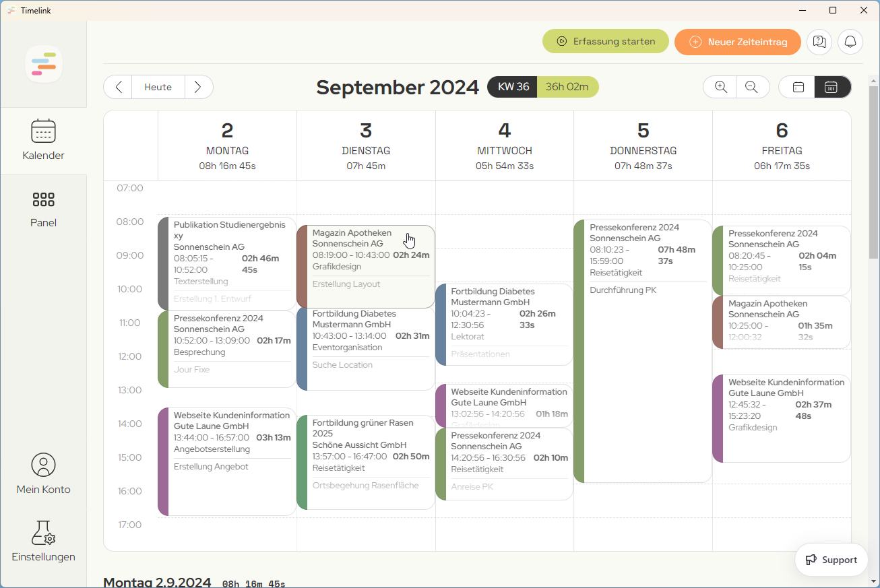
Task: Click scrollbar down arrow
Action: pos(873,581)
